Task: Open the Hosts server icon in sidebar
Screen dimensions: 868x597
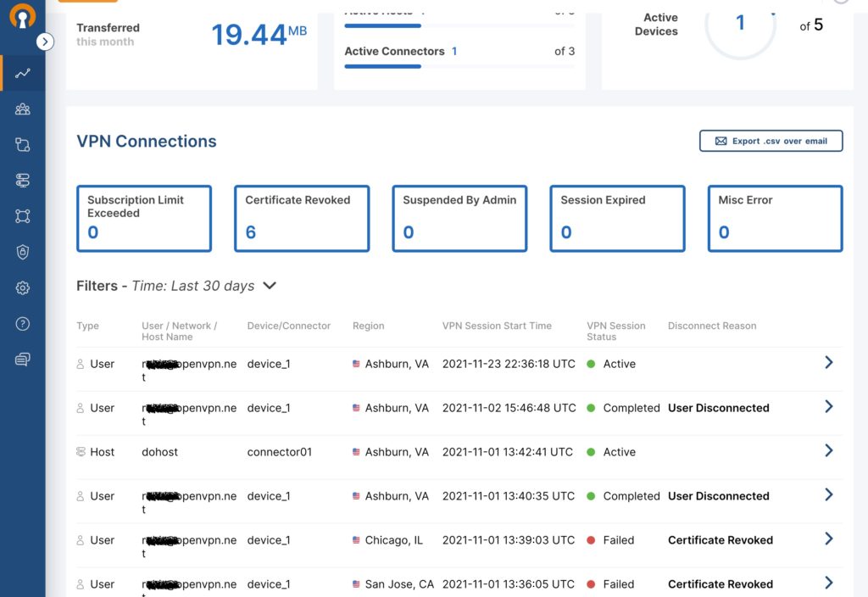Action: pos(23,181)
